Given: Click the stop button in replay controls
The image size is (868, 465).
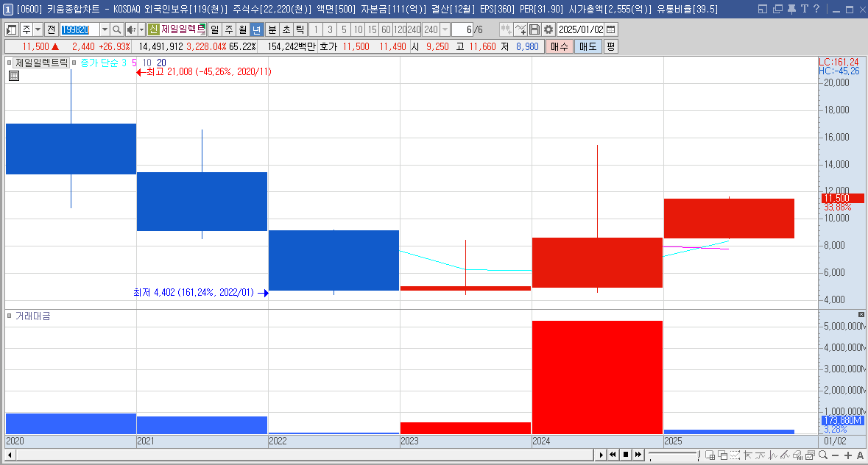Looking at the screenshot, I should coord(626,455).
